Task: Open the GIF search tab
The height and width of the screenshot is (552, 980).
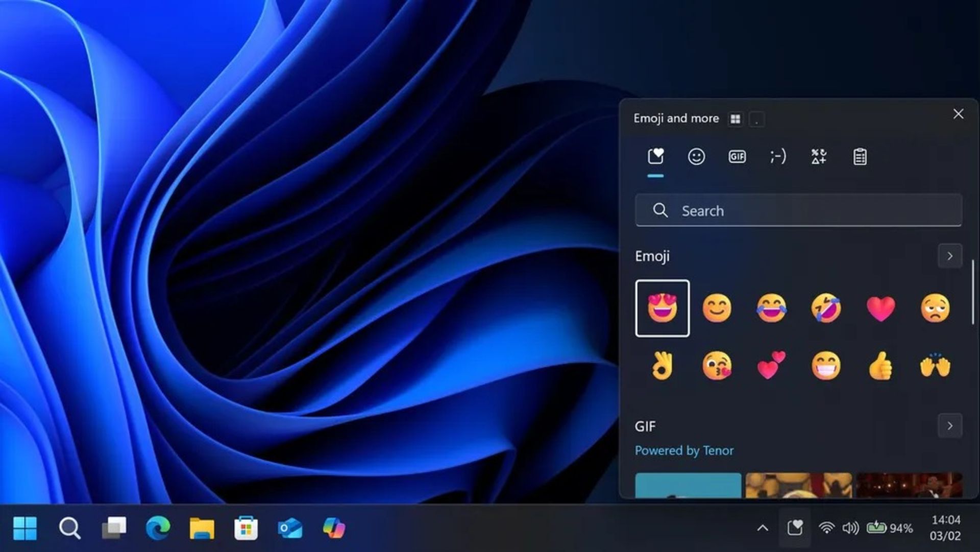Action: 737,156
